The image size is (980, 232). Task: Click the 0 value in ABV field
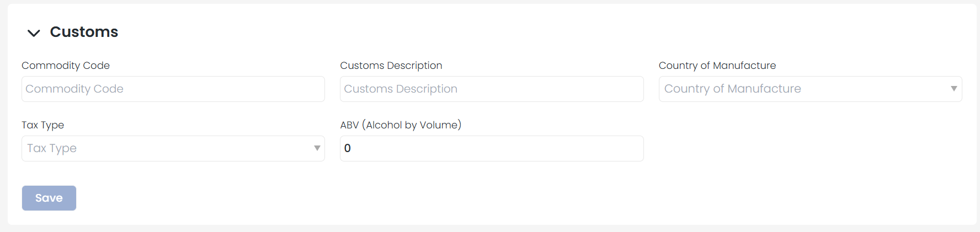point(348,148)
